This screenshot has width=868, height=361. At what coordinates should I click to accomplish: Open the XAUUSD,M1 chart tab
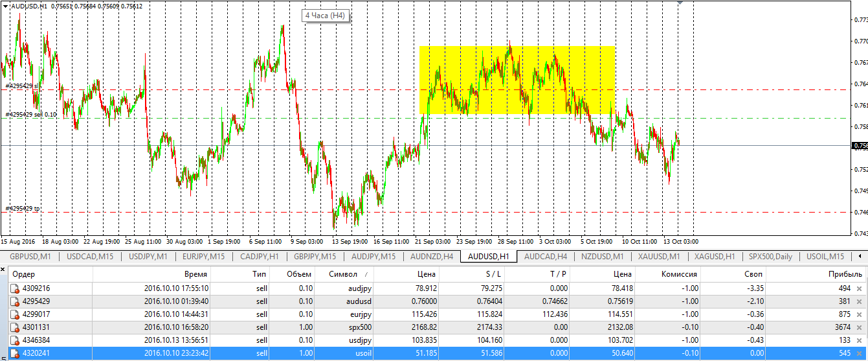(x=658, y=256)
